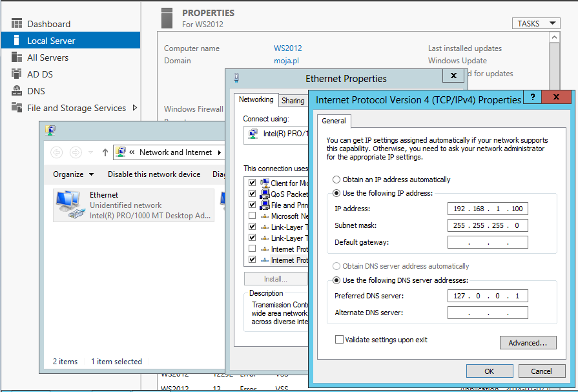This screenshot has height=392, width=578.
Task: Click Network and Internet breadcrumb text
Action: click(176, 152)
